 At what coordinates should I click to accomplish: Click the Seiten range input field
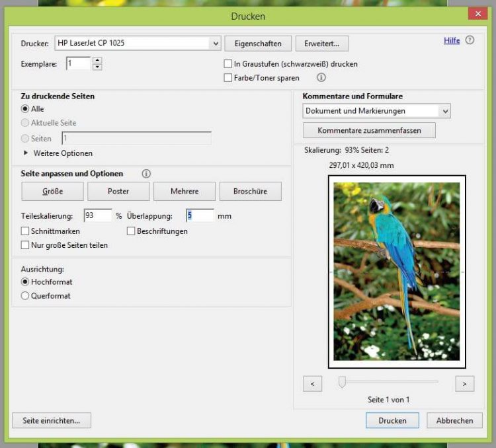pyautogui.click(x=137, y=138)
